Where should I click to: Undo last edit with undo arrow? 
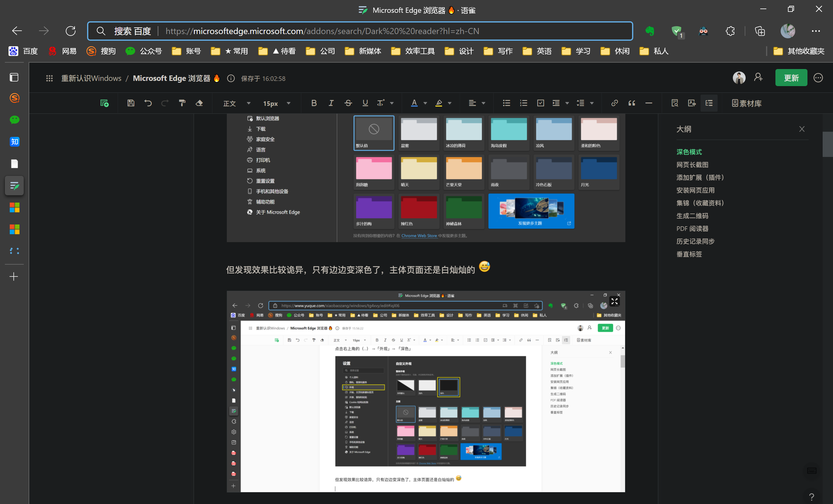(148, 103)
